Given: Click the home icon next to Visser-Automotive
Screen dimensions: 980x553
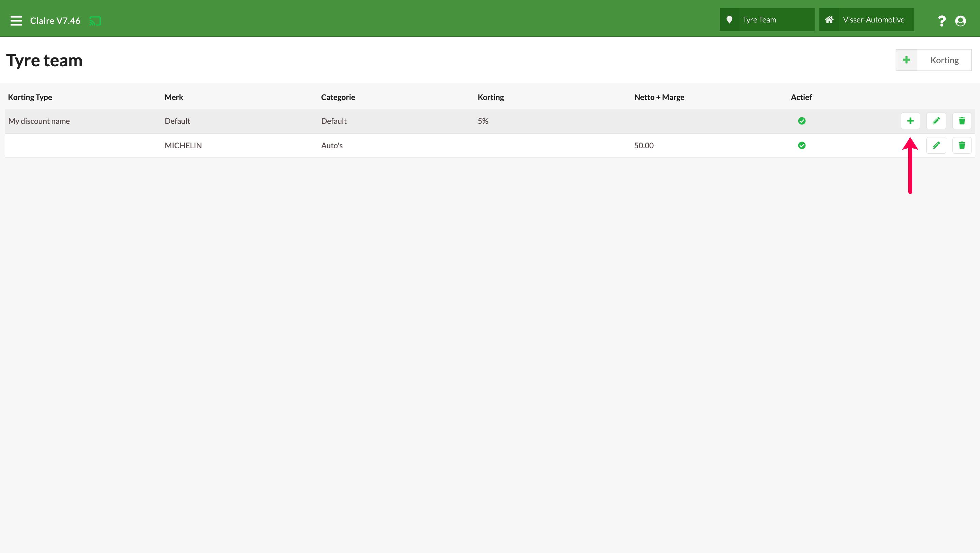Looking at the screenshot, I should (829, 20).
